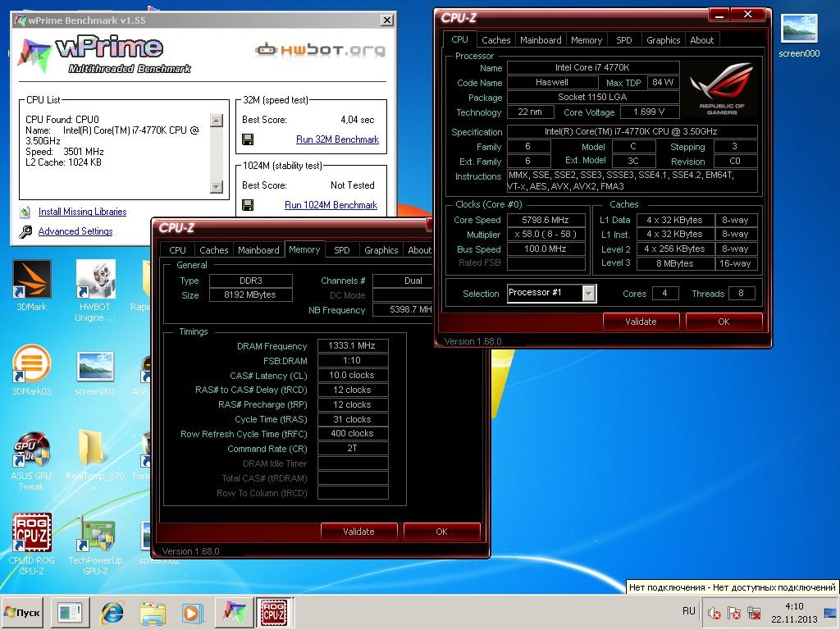
Task: Open Internet Explorer from the taskbar
Action: 112,612
